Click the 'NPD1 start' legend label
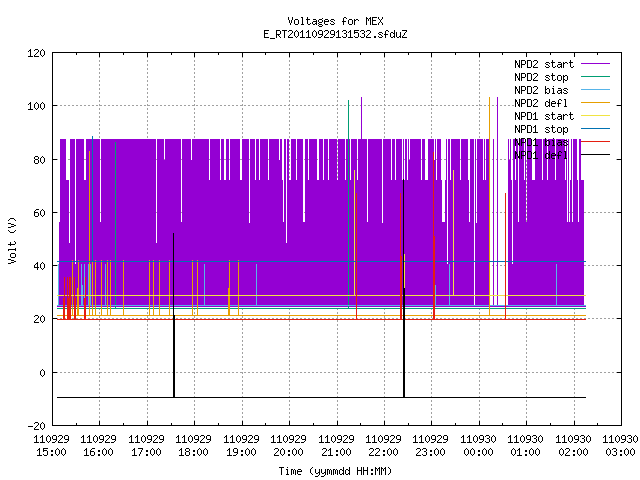Screen dimensions: 640x480 point(544,116)
